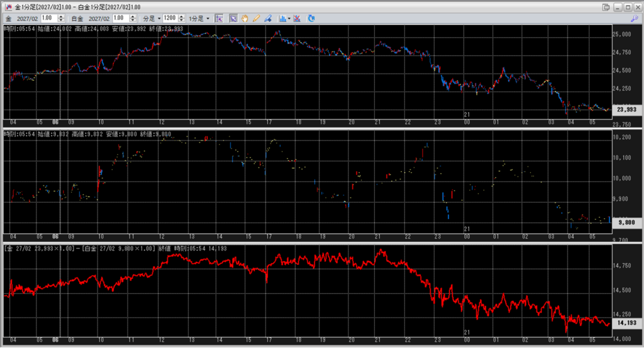Click the 金 multiplier input field

pos(48,18)
